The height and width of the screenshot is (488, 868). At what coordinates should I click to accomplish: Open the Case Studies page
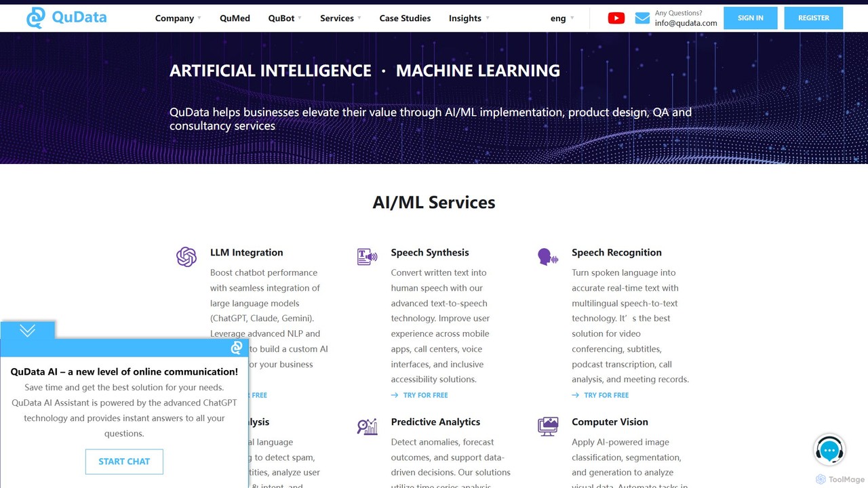(x=405, y=18)
